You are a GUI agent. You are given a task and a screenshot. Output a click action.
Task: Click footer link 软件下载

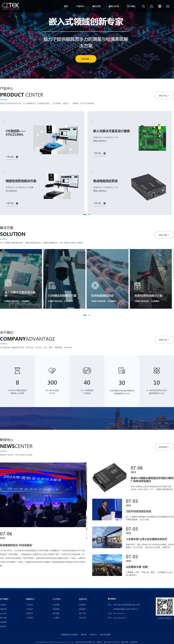click(x=82, y=613)
